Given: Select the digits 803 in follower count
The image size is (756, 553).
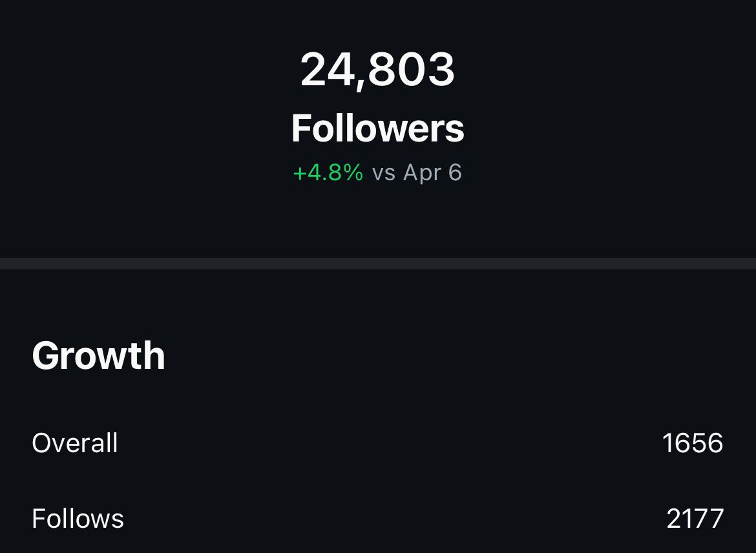Looking at the screenshot, I should (x=412, y=70).
